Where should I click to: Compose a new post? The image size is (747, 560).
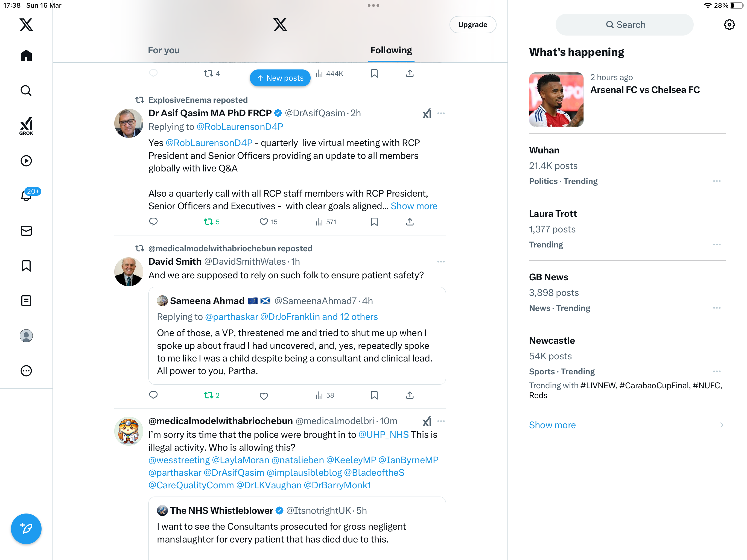[26, 529]
